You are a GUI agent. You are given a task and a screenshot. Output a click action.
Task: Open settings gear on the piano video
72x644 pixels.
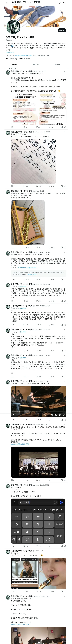(56, 415)
